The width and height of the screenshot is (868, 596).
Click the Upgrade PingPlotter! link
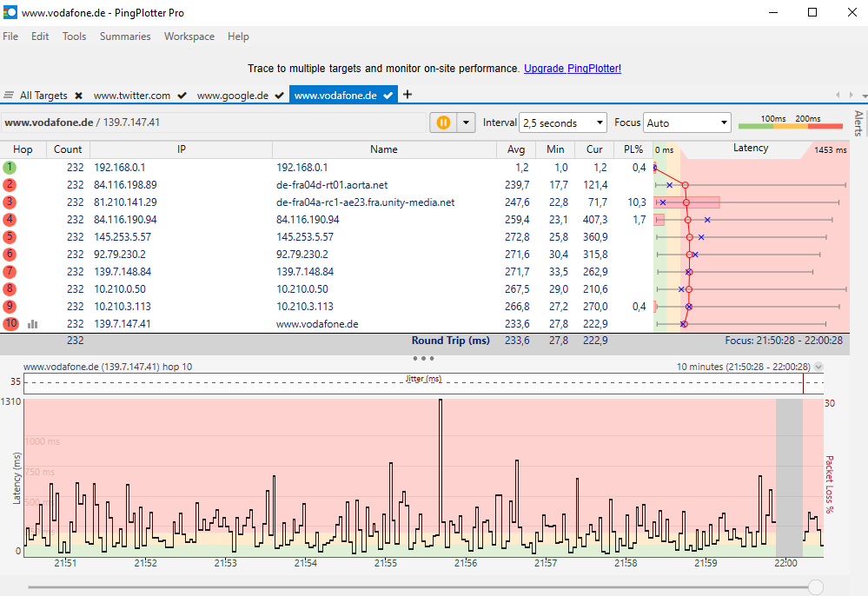573,69
